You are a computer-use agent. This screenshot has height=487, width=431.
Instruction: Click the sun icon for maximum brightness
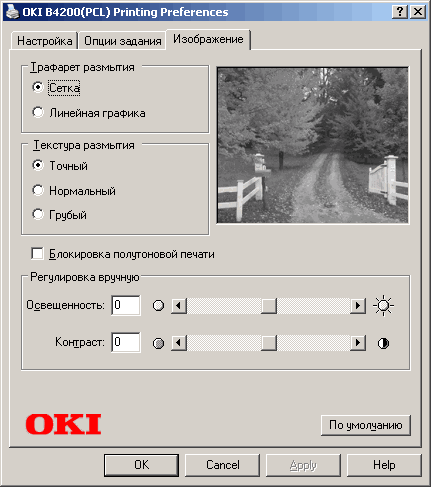coord(383,305)
